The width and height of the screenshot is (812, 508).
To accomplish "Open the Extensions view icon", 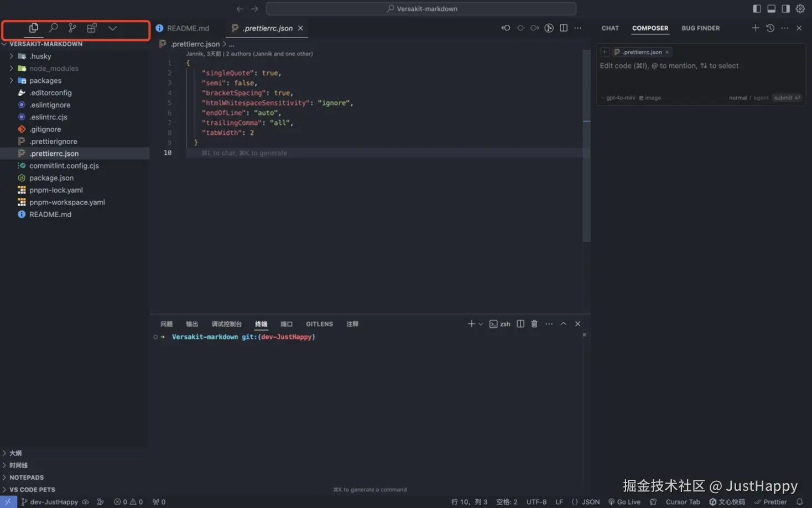I will (x=92, y=28).
